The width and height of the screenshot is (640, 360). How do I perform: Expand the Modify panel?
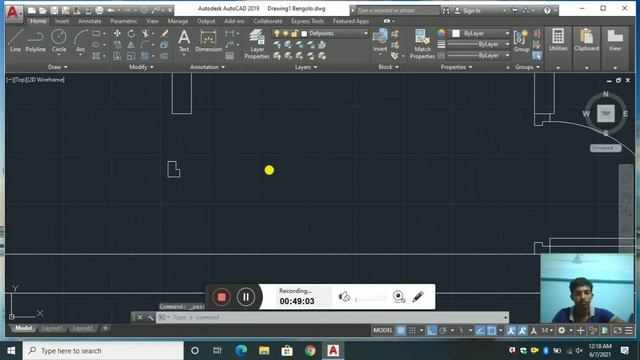point(141,67)
